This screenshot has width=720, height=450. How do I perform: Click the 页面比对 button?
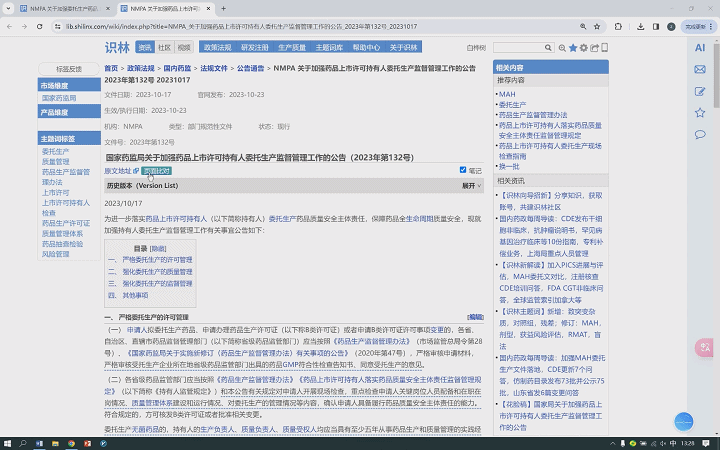[156, 171]
